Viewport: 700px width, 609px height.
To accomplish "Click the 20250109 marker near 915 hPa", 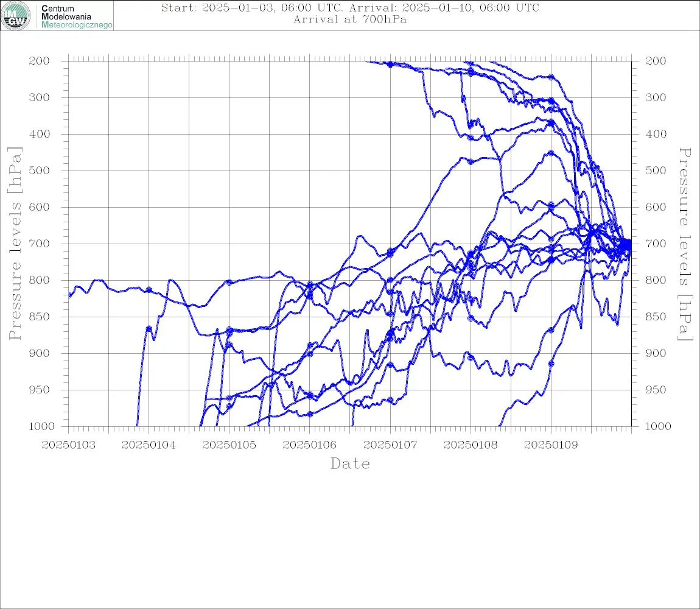I will (551, 364).
